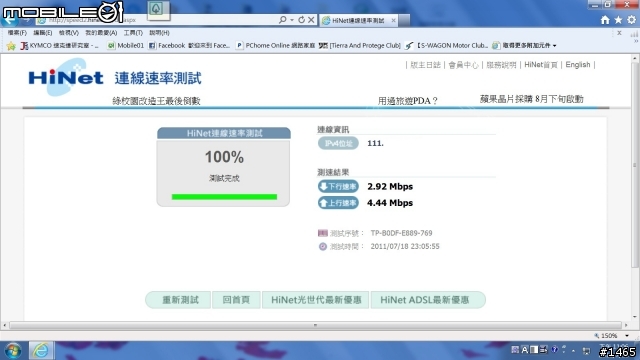Click the 回首頁 button
640x360 pixels.
[236, 300]
